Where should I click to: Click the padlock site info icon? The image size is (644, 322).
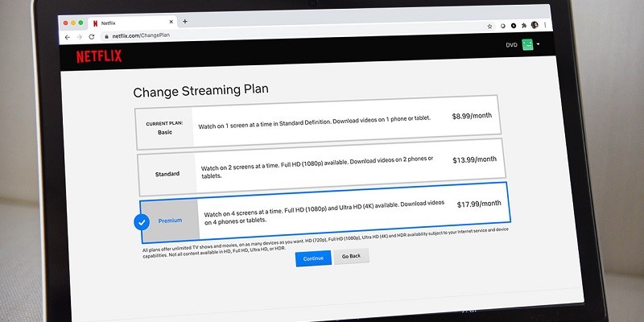102,37
